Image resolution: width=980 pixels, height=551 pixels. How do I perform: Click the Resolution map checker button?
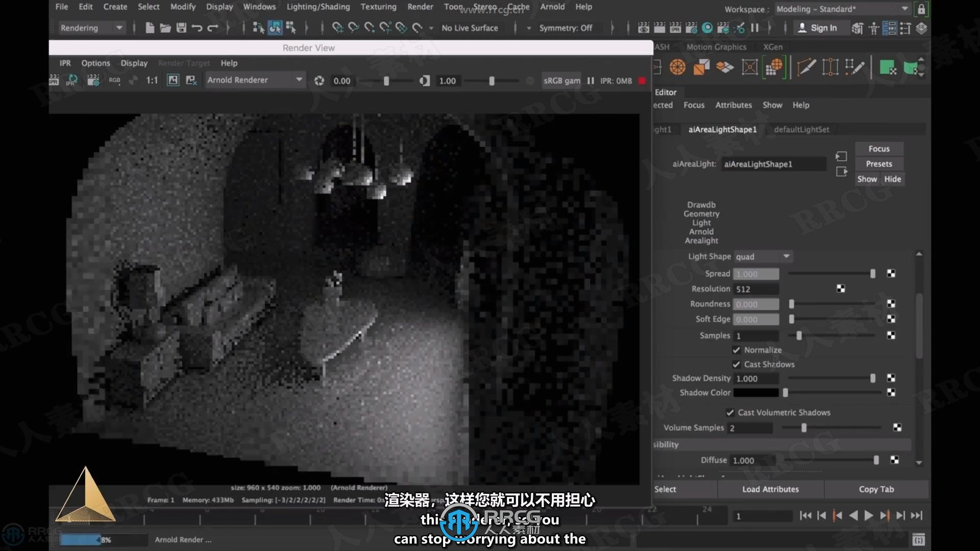841,289
